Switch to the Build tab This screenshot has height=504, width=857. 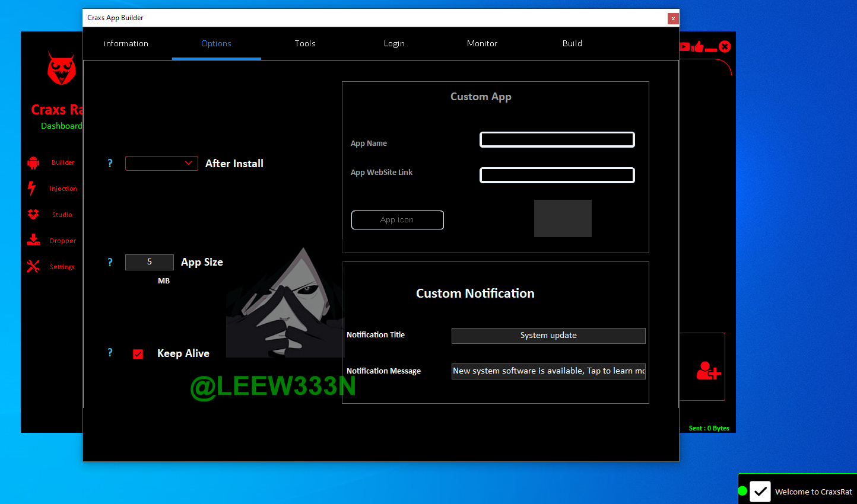(572, 43)
